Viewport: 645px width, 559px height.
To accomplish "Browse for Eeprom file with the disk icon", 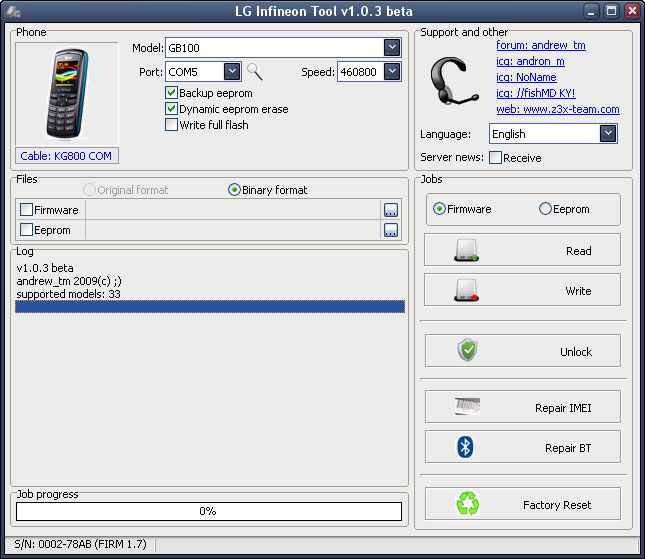I will click(x=391, y=230).
